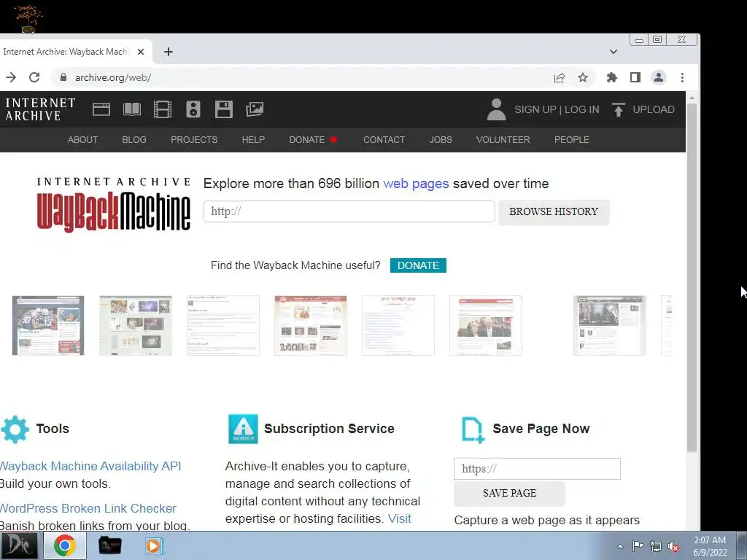The image size is (747, 560).
Task: Open a new tab with plus button
Action: point(169,52)
